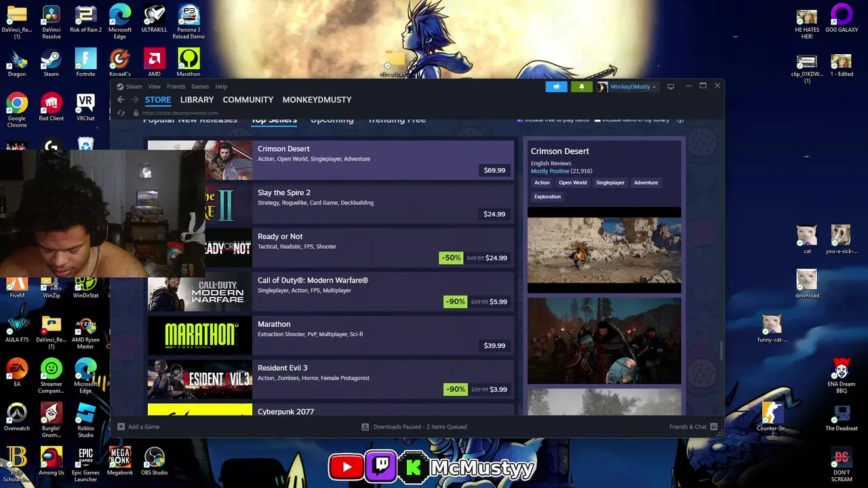Open Among Us desktop icon
Screen dimensions: 868x488
pos(51,461)
